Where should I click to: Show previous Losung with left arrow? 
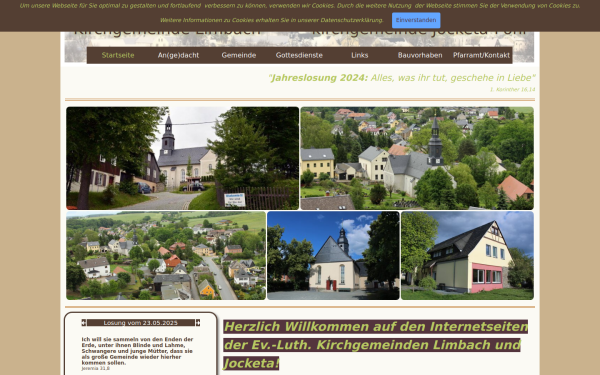pos(84,323)
